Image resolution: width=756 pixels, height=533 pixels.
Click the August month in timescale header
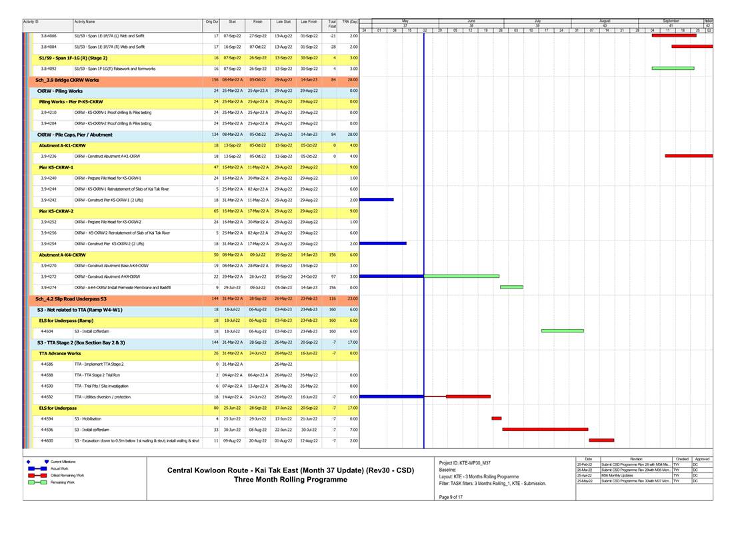605,21
